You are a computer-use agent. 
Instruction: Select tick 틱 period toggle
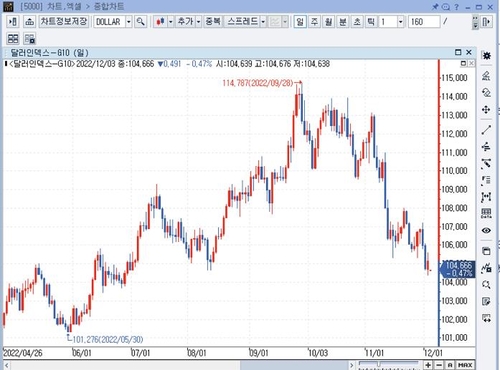coord(371,22)
